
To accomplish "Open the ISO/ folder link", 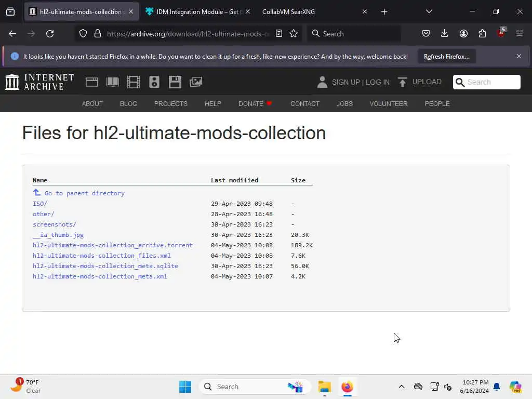I will (x=40, y=204).
